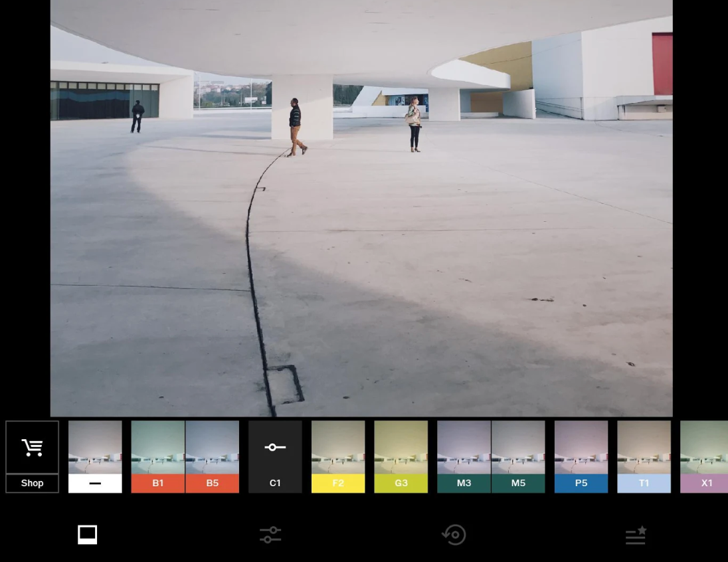Apply the M5 filter preset
This screenshot has height=562, width=728.
click(518, 456)
